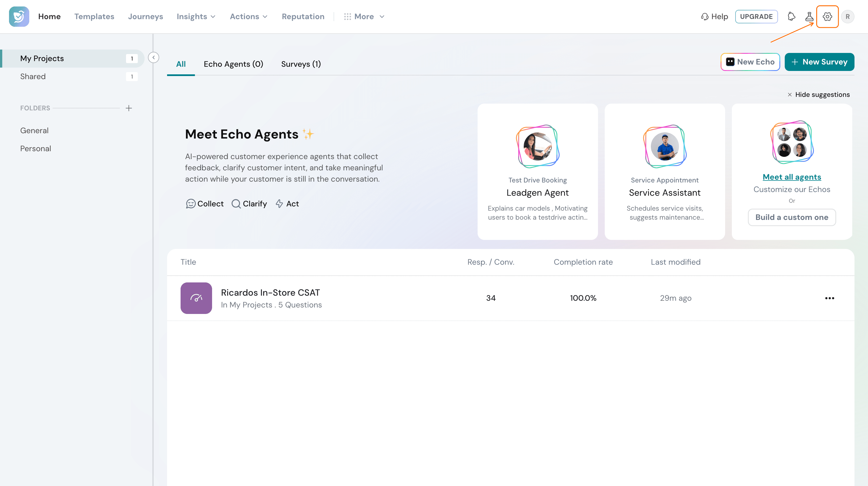The image size is (868, 486).
Task: Click the Help headset icon
Action: pyautogui.click(x=704, y=17)
